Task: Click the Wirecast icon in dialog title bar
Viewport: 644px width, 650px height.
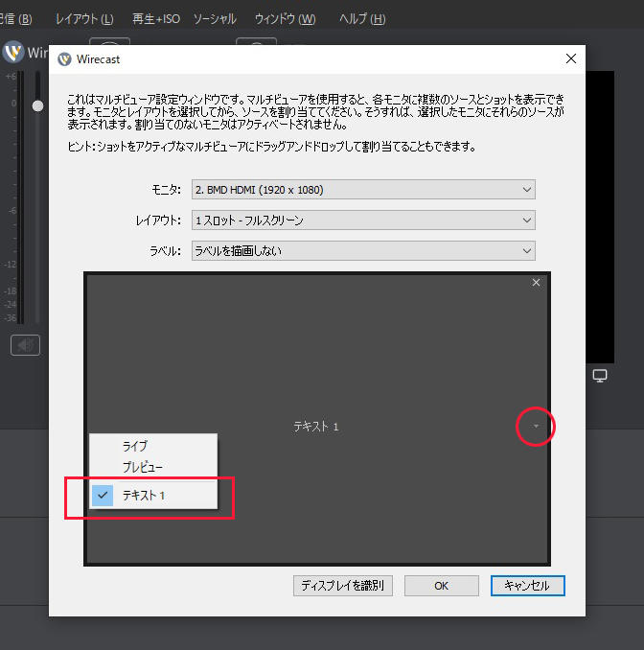Action: (64, 59)
